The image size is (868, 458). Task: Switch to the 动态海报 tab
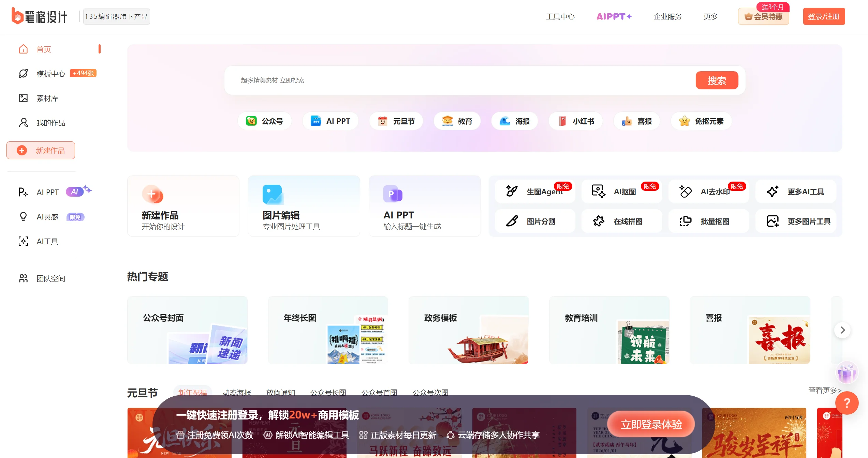(237, 393)
